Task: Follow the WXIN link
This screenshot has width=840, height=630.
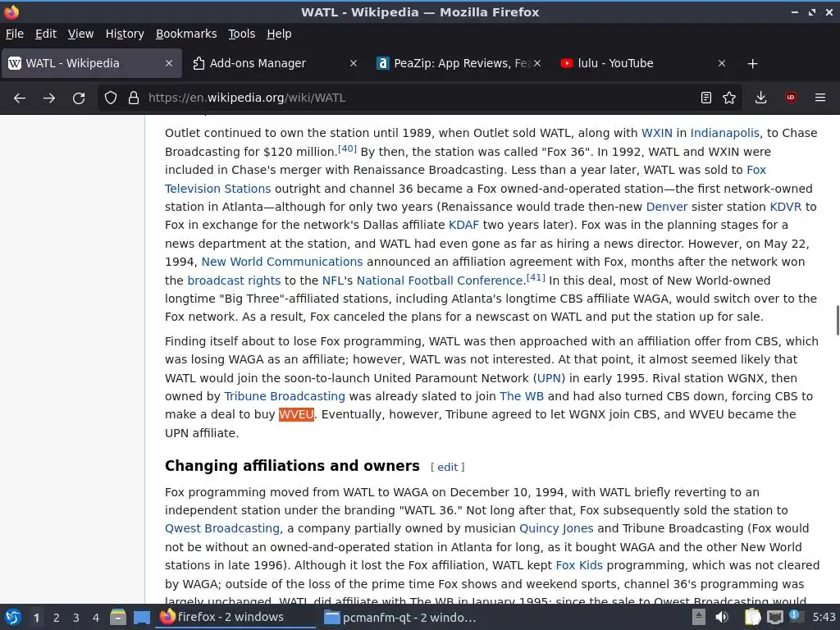Action: 656,133
